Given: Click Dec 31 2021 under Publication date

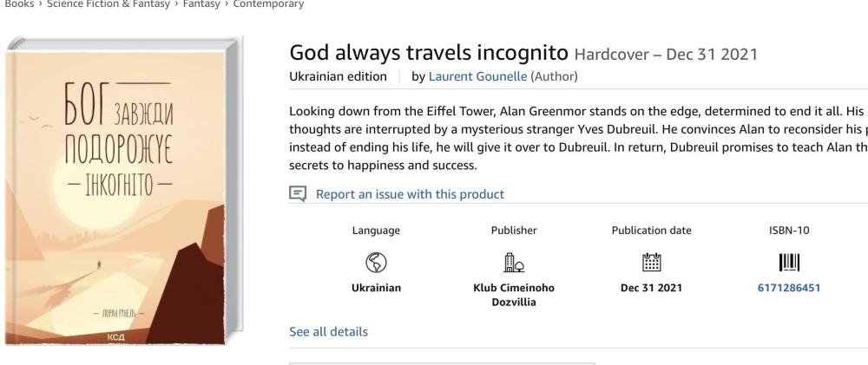Looking at the screenshot, I should (x=651, y=288).
